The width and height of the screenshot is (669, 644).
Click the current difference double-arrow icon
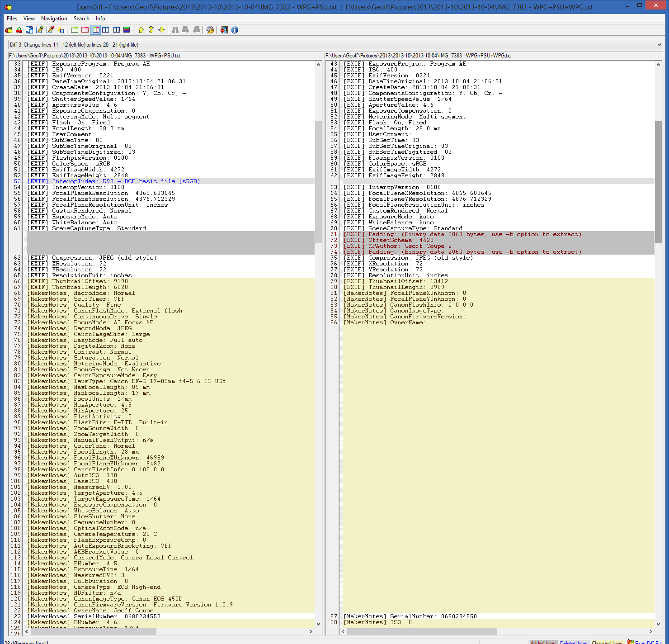point(151,30)
